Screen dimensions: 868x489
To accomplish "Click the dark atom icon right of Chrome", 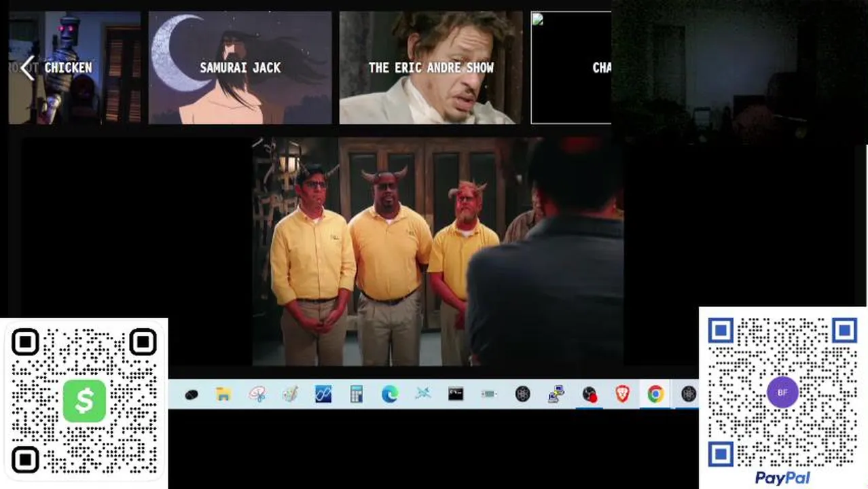I will [x=689, y=394].
